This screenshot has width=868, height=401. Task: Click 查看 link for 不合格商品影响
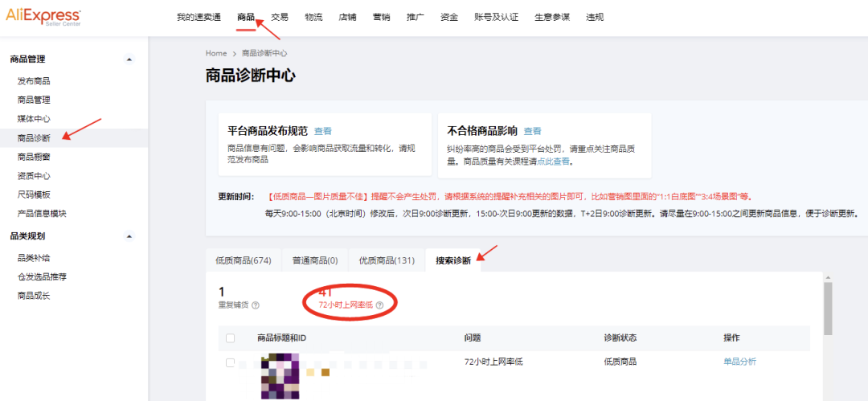click(533, 131)
